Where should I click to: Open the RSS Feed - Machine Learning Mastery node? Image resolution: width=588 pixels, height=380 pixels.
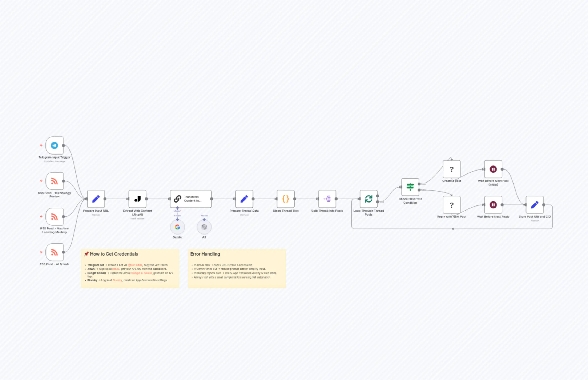click(x=54, y=216)
